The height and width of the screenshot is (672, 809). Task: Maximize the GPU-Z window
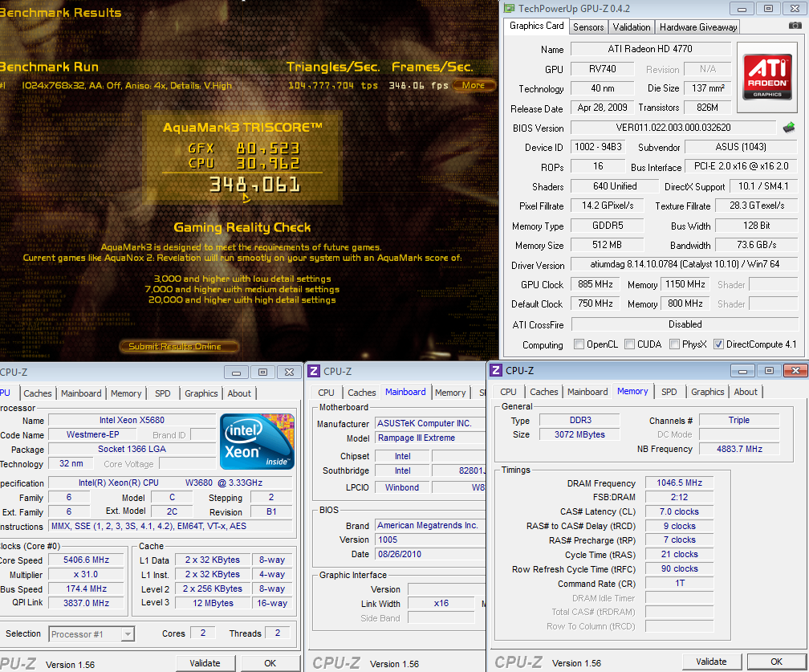click(768, 9)
